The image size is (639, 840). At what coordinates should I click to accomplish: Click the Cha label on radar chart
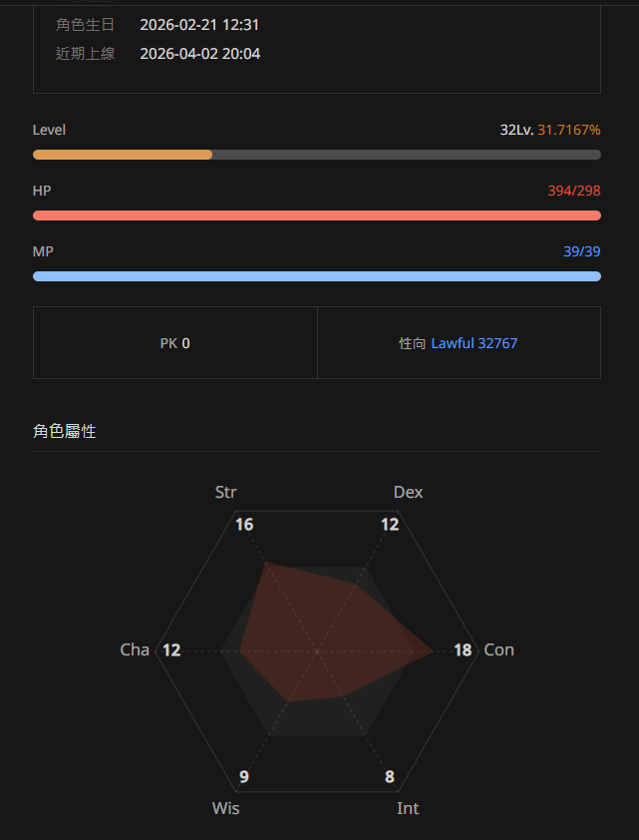[x=135, y=650]
